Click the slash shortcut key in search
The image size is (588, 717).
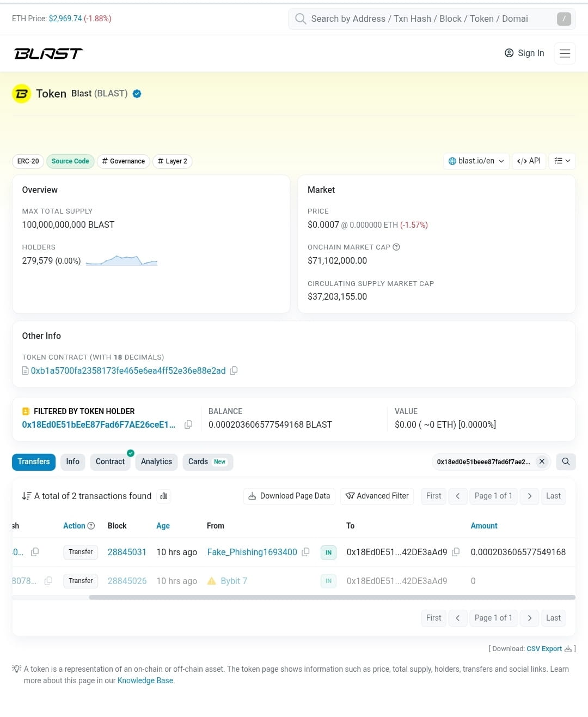[x=564, y=19]
